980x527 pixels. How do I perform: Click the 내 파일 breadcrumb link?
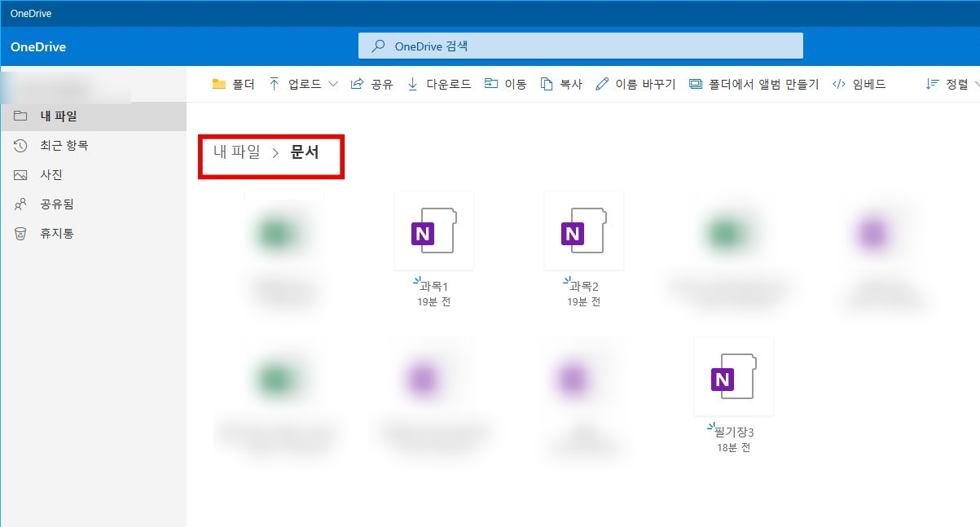pyautogui.click(x=237, y=152)
